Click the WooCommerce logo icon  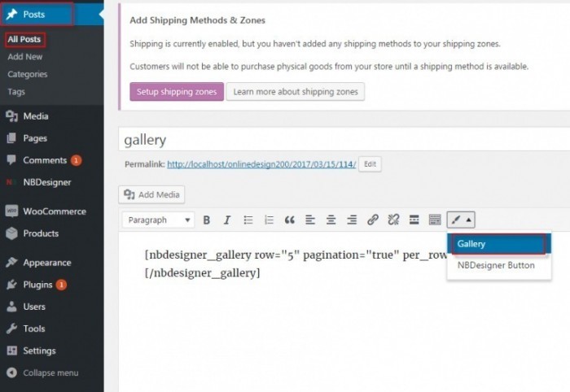coord(11,211)
